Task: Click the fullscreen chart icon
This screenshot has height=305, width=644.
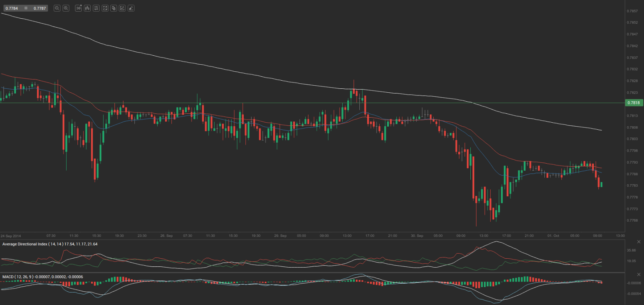Action: [105, 8]
